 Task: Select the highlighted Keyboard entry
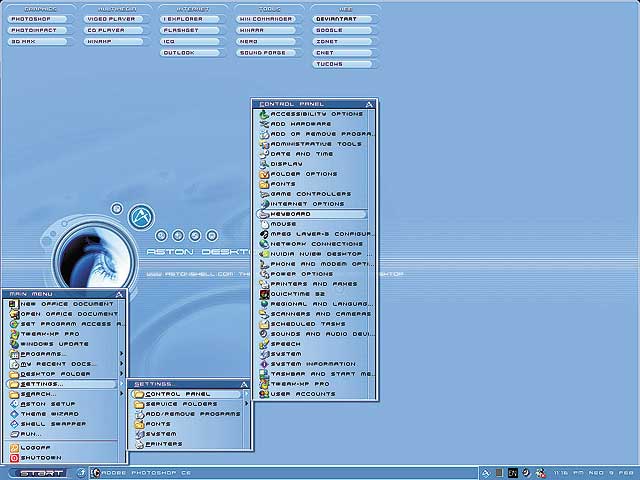(x=313, y=214)
